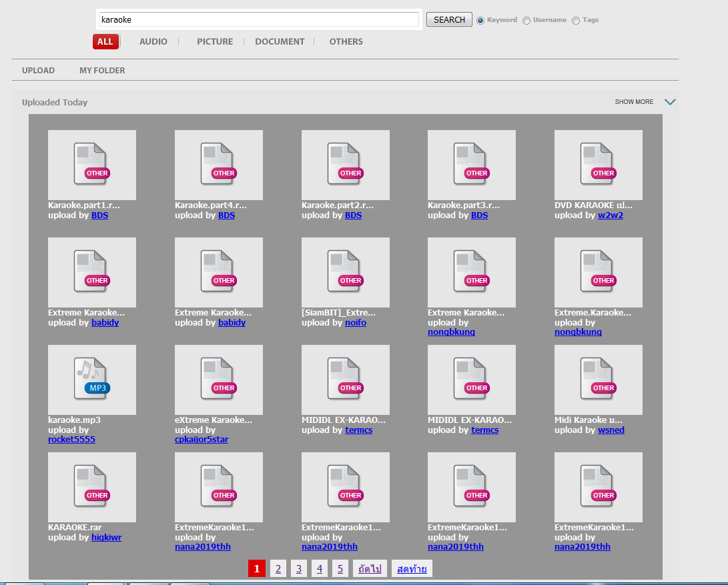
Task: Choose the Tags radio button
Action: tap(576, 20)
